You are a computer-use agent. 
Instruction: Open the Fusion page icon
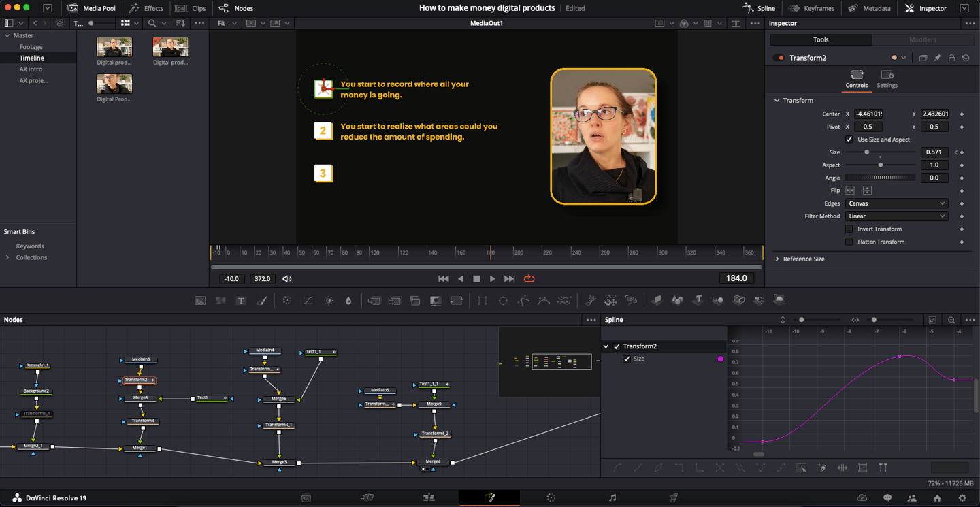pyautogui.click(x=489, y=497)
